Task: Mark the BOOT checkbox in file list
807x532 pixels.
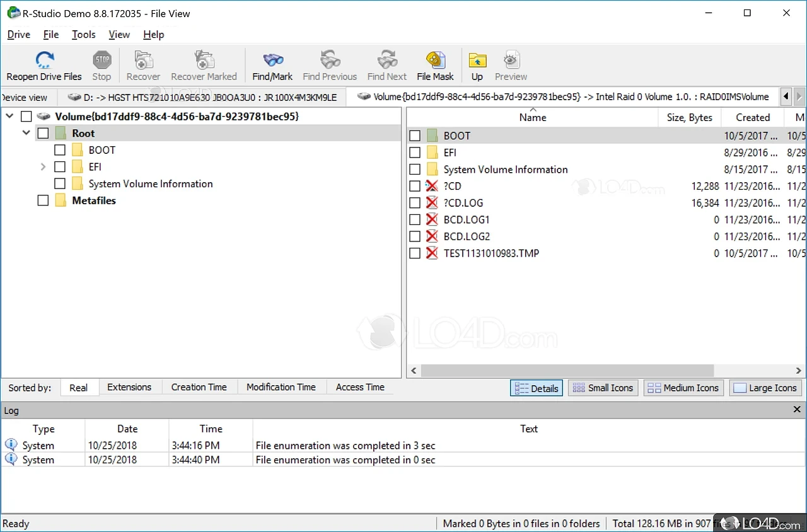Action: coord(415,136)
